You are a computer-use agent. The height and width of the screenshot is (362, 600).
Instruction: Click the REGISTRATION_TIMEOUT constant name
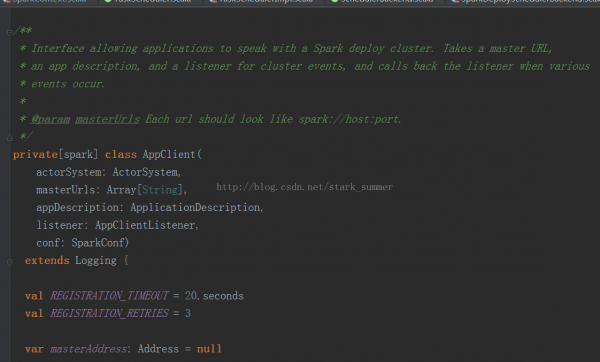click(x=109, y=295)
